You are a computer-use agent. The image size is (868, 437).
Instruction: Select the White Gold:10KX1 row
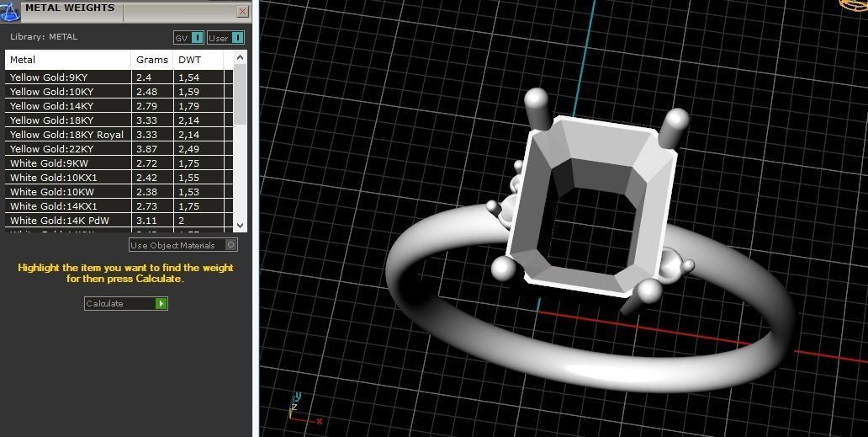pyautogui.click(x=119, y=178)
